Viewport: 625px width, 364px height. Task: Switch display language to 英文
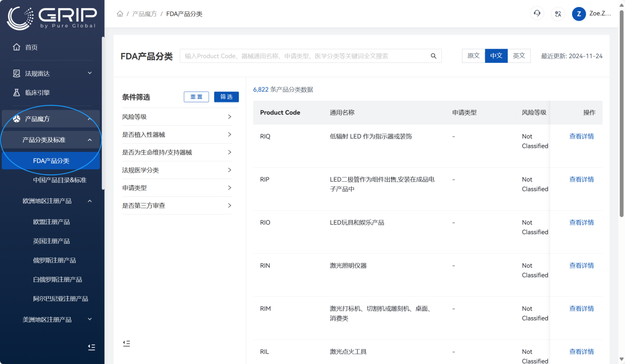click(519, 56)
